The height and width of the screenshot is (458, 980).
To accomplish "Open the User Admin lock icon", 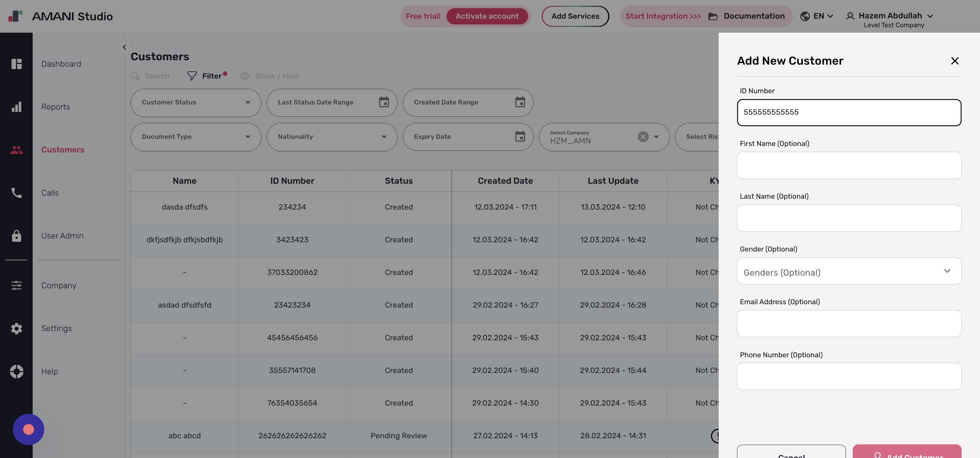I will [x=17, y=236].
